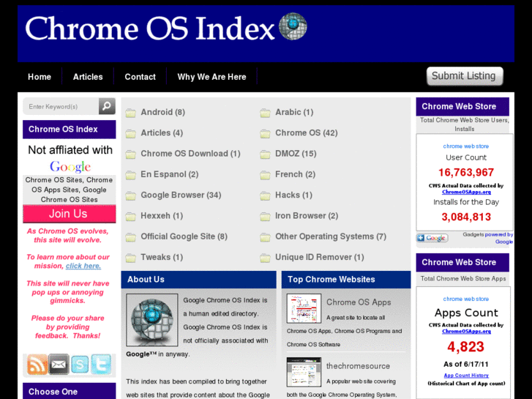Open the Hexxeh (1) category link
532x399 pixels.
point(162,216)
